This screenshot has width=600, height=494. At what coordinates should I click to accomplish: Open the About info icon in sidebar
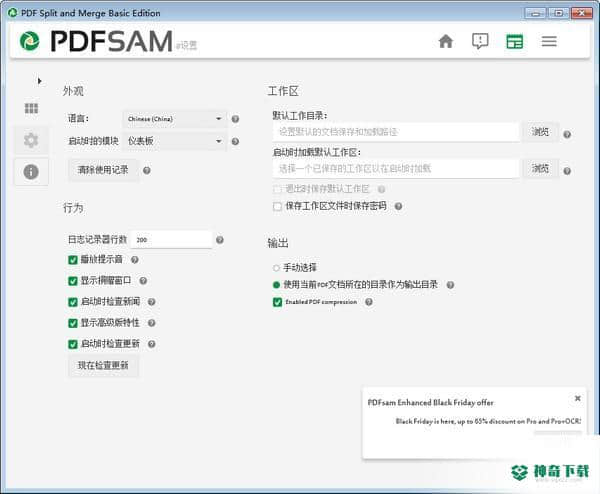click(x=31, y=171)
